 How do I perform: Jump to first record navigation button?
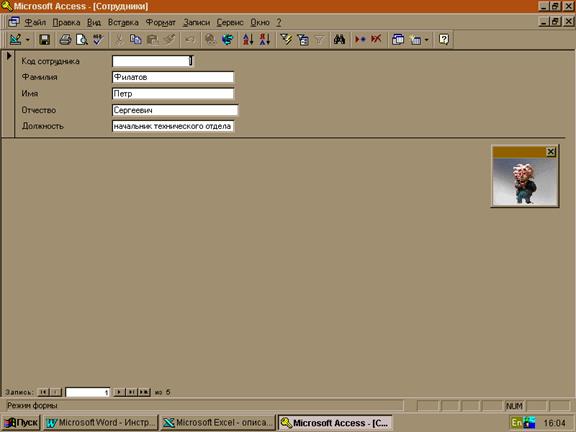pos(43,392)
